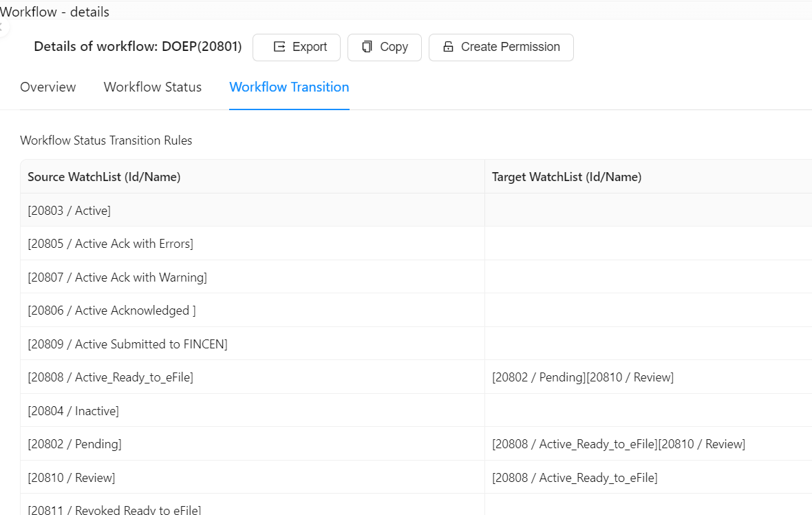
Task: Click the export arrow icon
Action: click(279, 47)
